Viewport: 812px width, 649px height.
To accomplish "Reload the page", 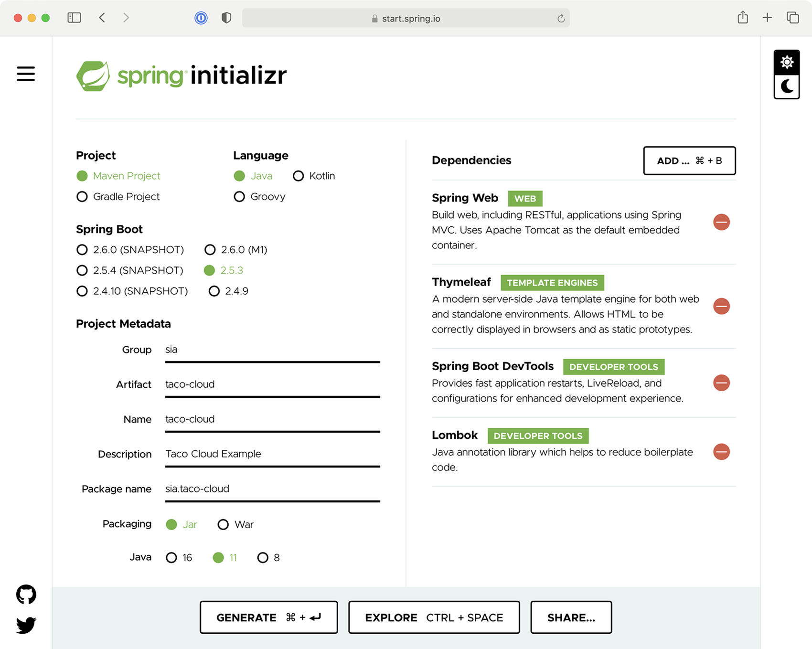I will [561, 18].
